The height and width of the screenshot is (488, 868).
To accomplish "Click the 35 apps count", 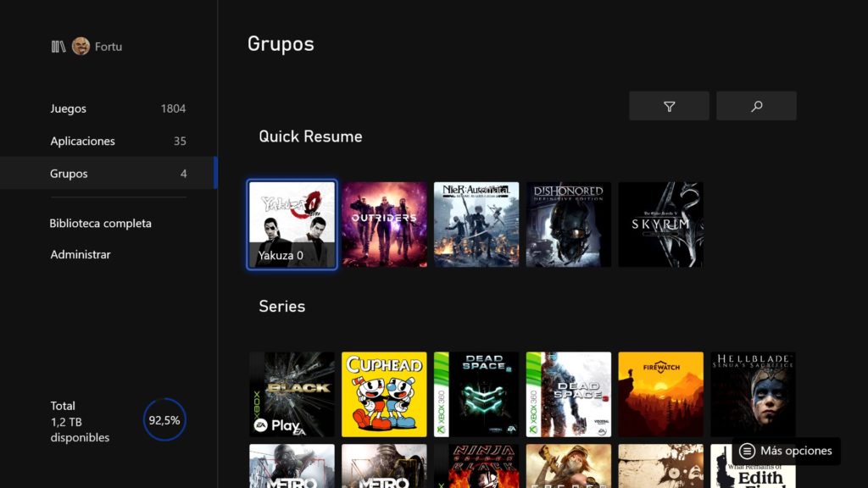I will pos(180,141).
